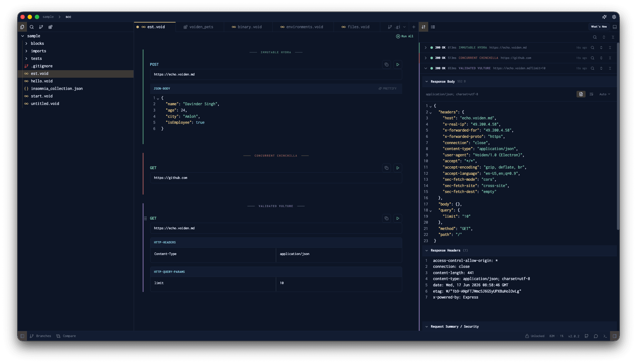
Task: Open the search icon in sidebar
Action: (32, 27)
